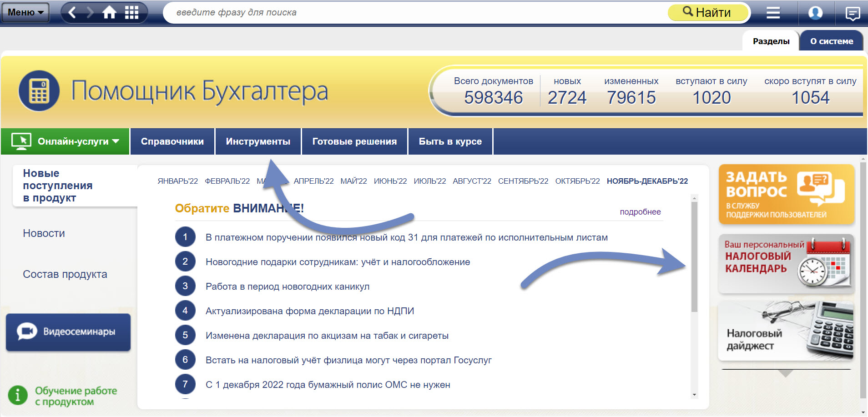This screenshot has height=417, width=868.
Task: Open article about декларации по НДПИ
Action: [310, 311]
